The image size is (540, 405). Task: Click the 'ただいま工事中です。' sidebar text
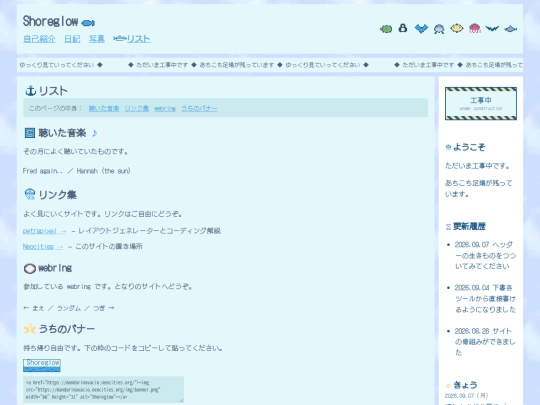[477, 166]
